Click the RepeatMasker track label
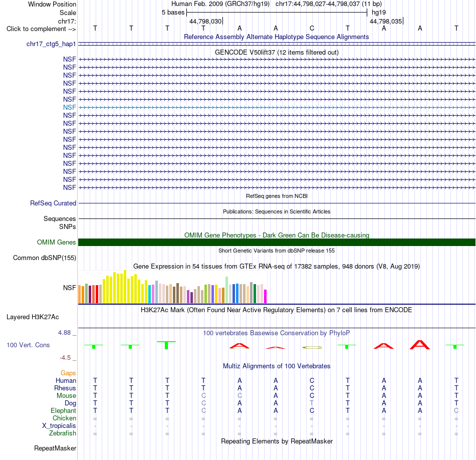Viewport: 476px width, 460px height. [55, 448]
